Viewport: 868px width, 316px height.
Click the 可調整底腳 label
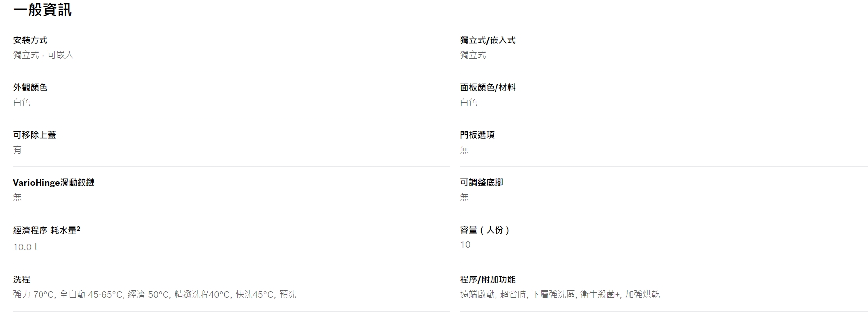pos(482,182)
